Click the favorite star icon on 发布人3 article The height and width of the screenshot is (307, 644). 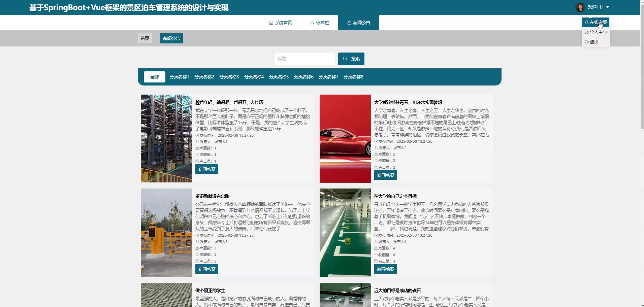[x=197, y=255]
